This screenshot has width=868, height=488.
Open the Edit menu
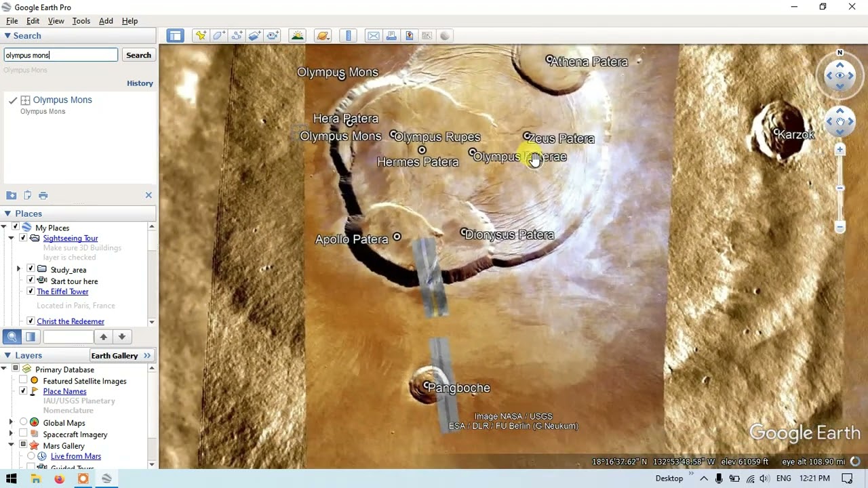[33, 21]
